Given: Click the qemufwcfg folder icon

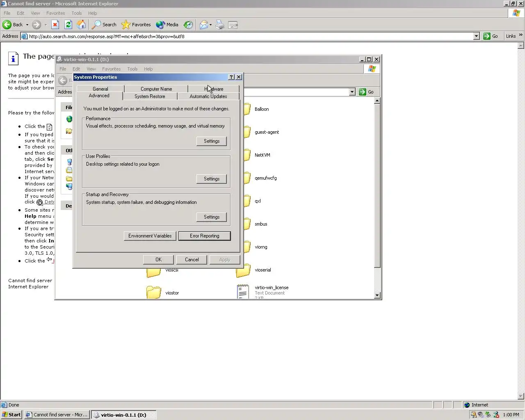Looking at the screenshot, I should point(247,178).
